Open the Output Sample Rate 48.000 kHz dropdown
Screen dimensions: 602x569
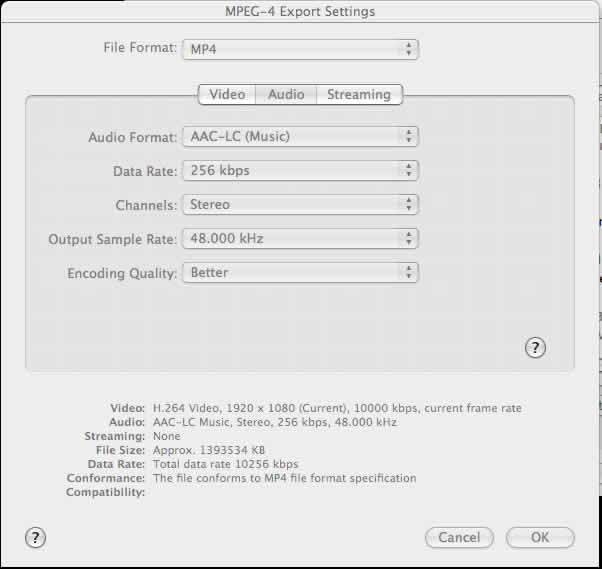[x=299, y=239]
